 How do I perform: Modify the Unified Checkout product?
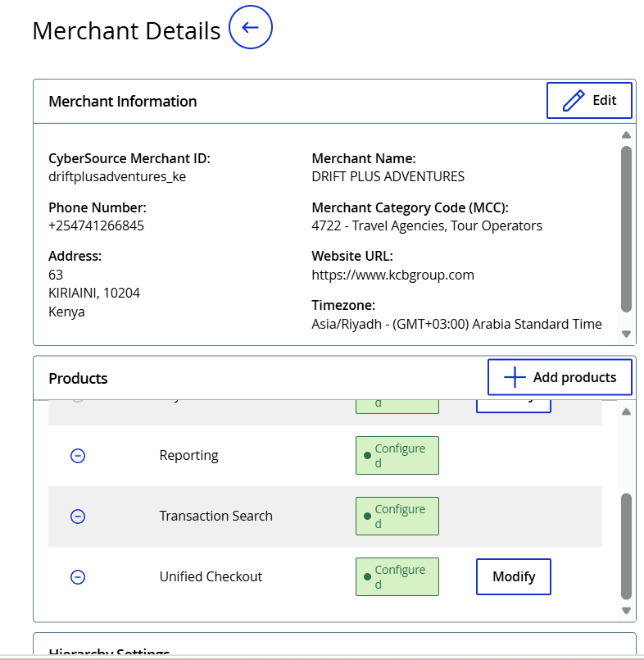tap(514, 576)
